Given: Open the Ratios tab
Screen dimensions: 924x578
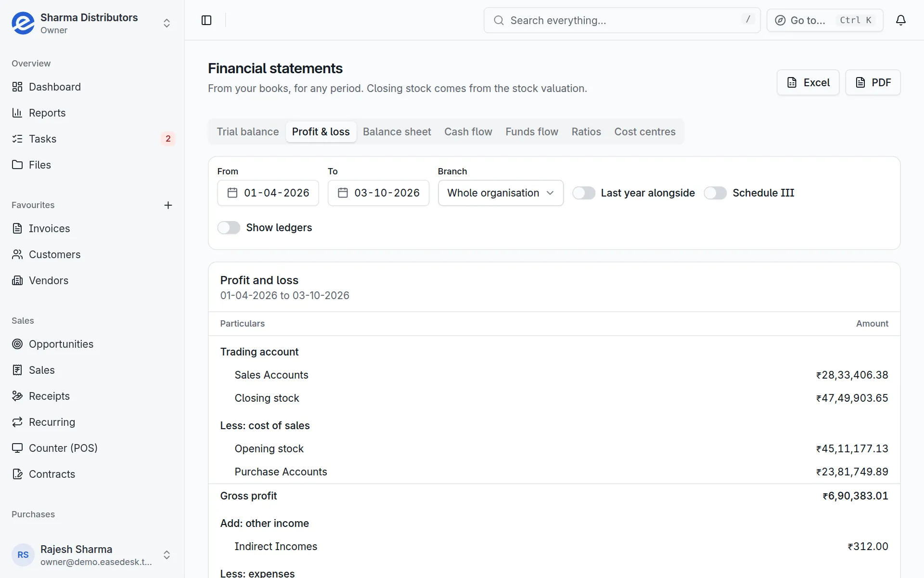Looking at the screenshot, I should point(586,132).
